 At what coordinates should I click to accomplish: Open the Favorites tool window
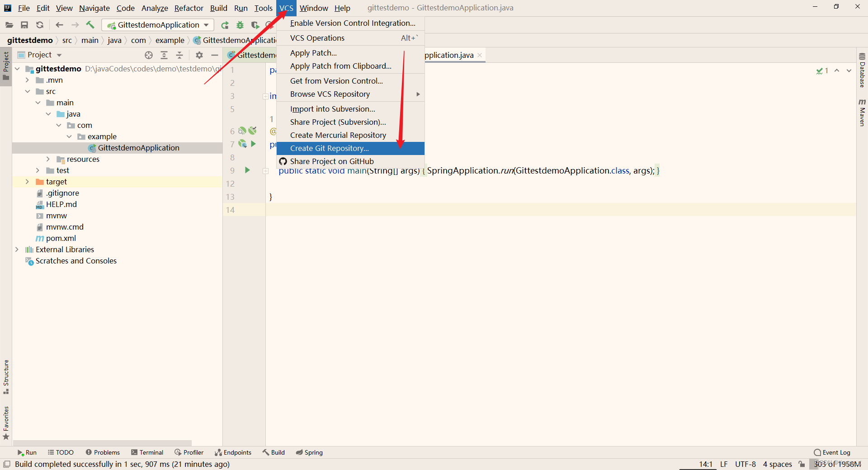pyautogui.click(x=6, y=423)
